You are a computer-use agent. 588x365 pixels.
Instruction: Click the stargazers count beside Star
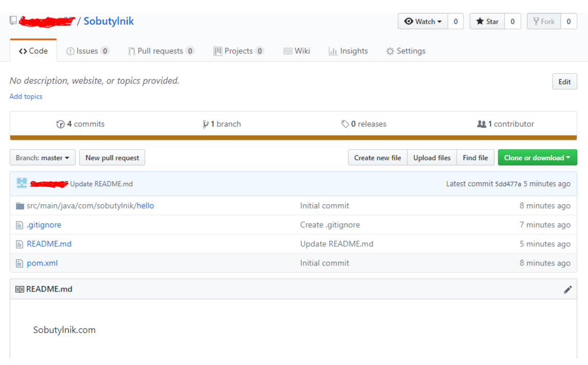tap(513, 22)
